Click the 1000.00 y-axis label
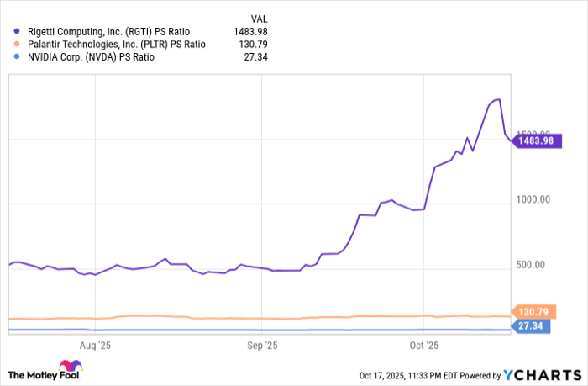The width and height of the screenshot is (588, 386). tap(533, 200)
